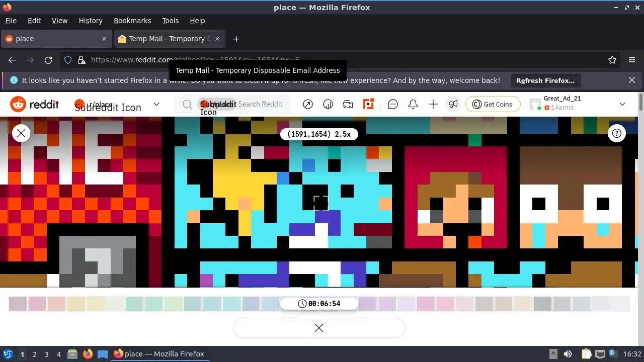Dismiss the Firefox refresh notification bar

pyautogui.click(x=632, y=80)
